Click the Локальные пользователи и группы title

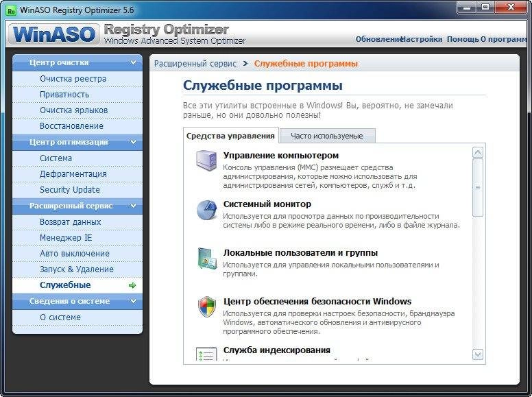[x=300, y=253]
